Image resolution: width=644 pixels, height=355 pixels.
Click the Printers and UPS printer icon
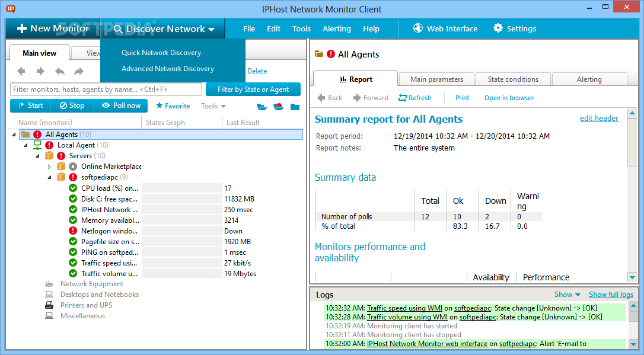click(49, 305)
